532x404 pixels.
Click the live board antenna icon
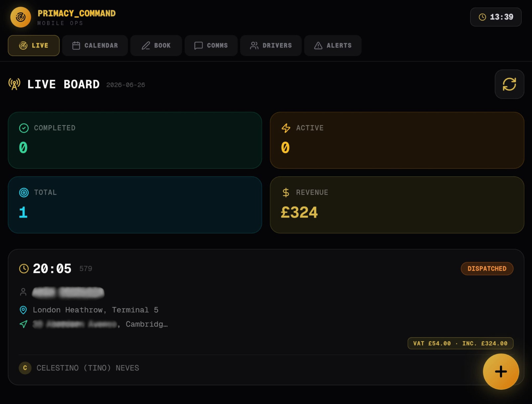pos(14,84)
